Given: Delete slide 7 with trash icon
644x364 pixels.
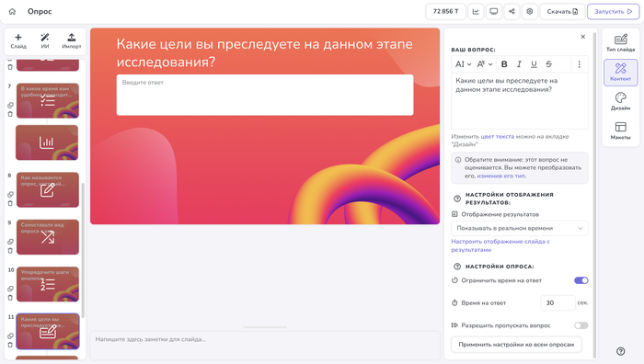Looking at the screenshot, I should [x=10, y=114].
